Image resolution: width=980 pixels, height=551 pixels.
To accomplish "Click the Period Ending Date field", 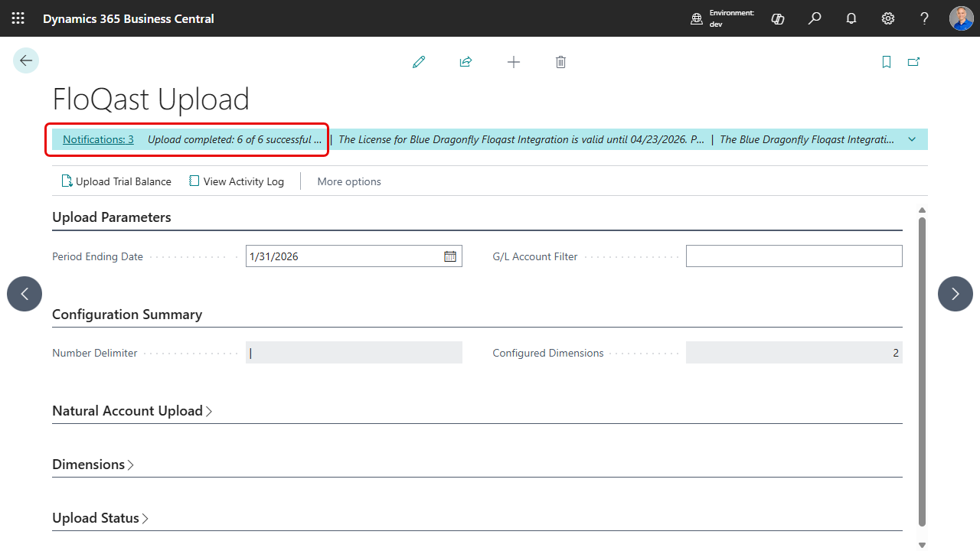I will 354,256.
